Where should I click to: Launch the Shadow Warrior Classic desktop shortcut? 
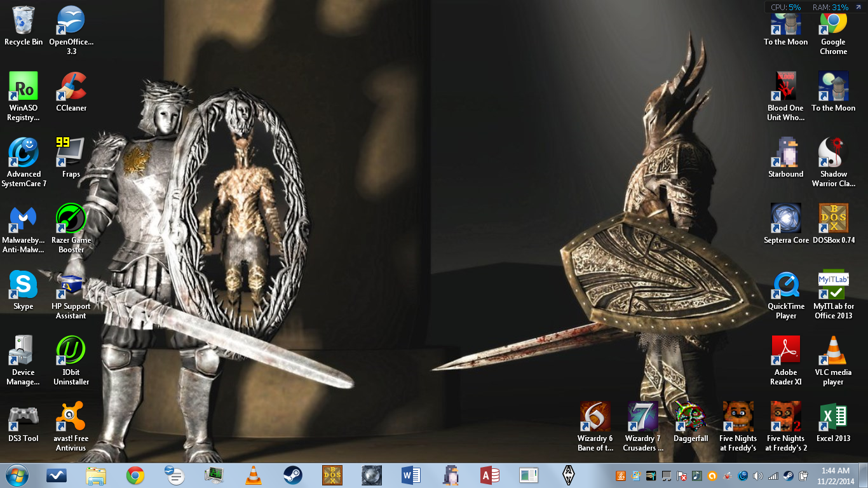tap(833, 162)
